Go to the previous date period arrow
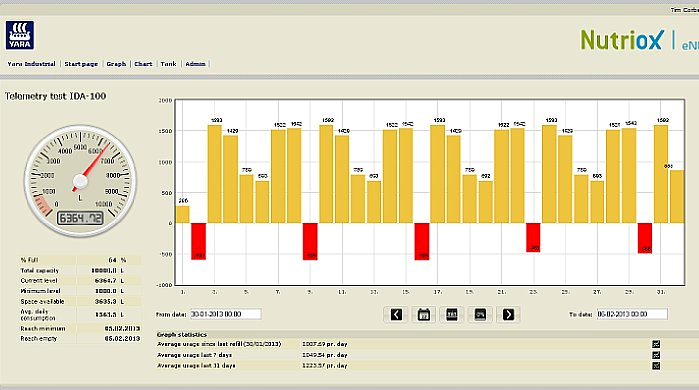 [396, 315]
